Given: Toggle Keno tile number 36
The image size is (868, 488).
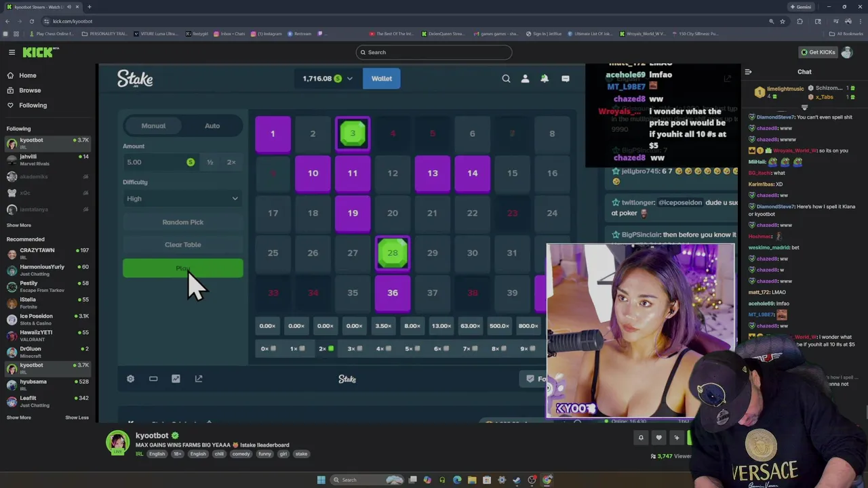Looking at the screenshot, I should (393, 293).
